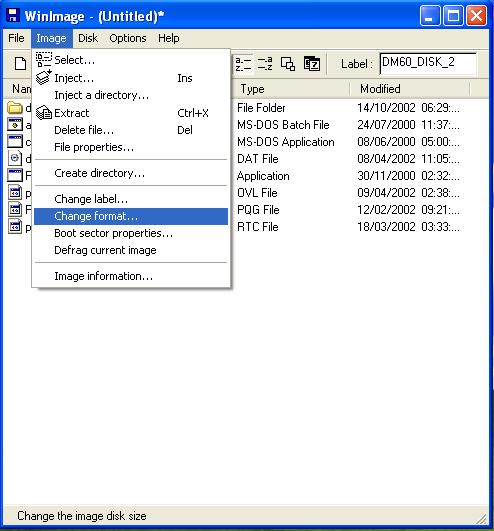The image size is (494, 531).
Task: Choose Create directory... menu entry
Action: point(131,173)
